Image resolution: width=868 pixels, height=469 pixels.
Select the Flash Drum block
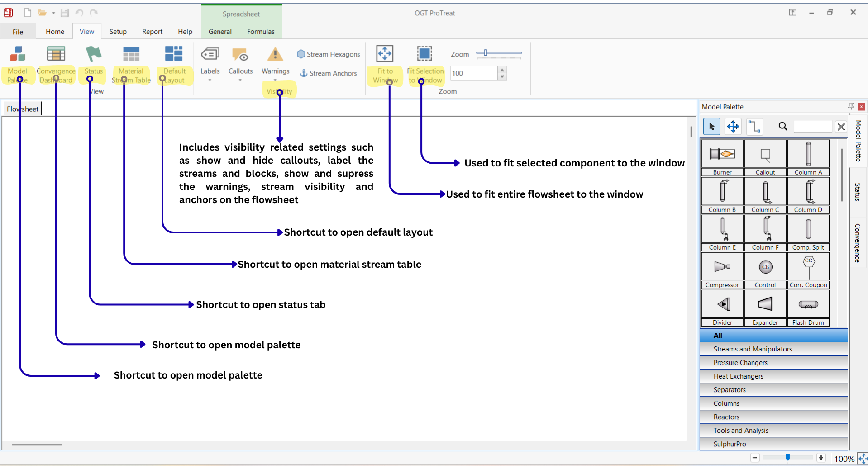808,308
